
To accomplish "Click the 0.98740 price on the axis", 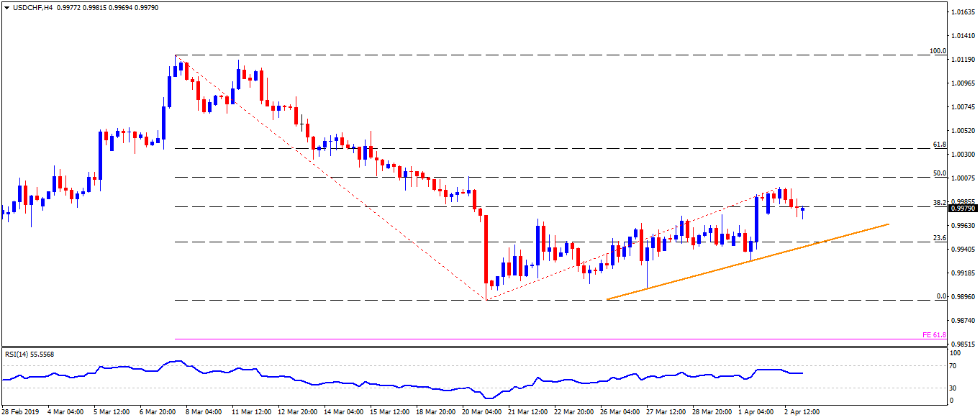I will point(961,320).
